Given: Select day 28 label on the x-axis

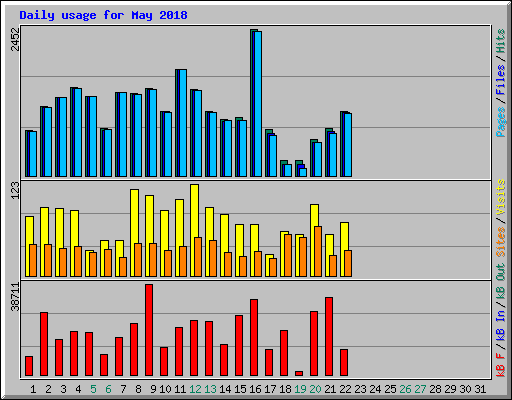Looking at the screenshot, I should tap(435, 389).
